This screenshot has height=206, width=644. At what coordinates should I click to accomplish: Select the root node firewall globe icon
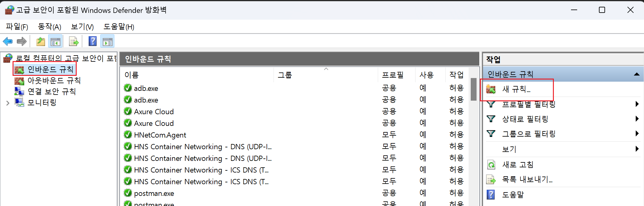tap(8, 58)
